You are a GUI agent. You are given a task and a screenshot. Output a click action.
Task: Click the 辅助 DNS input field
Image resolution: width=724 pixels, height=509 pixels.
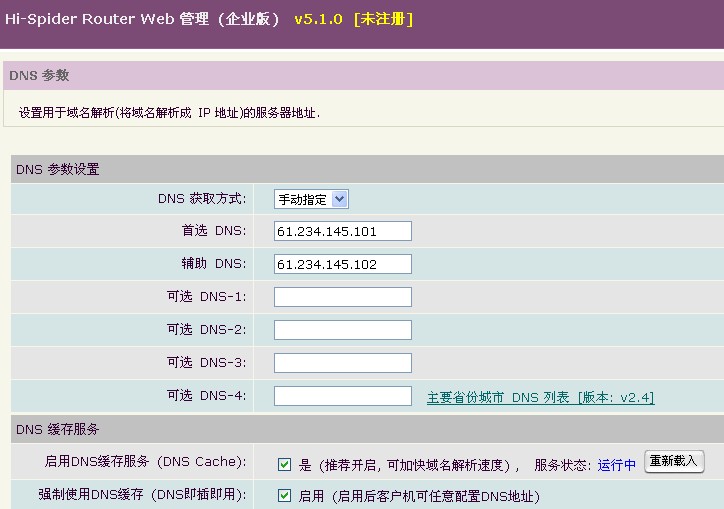tap(343, 264)
